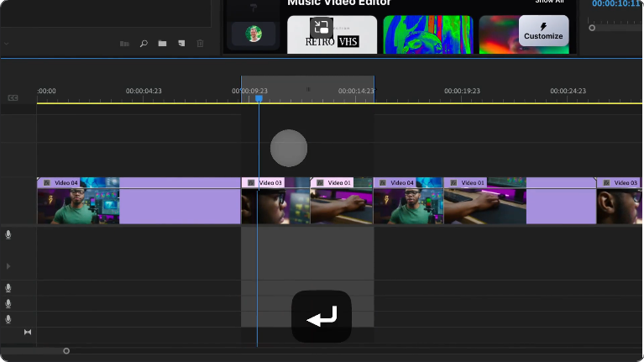644x362 pixels.
Task: Click the timecode display 00:00:10:11
Action: (x=617, y=3)
